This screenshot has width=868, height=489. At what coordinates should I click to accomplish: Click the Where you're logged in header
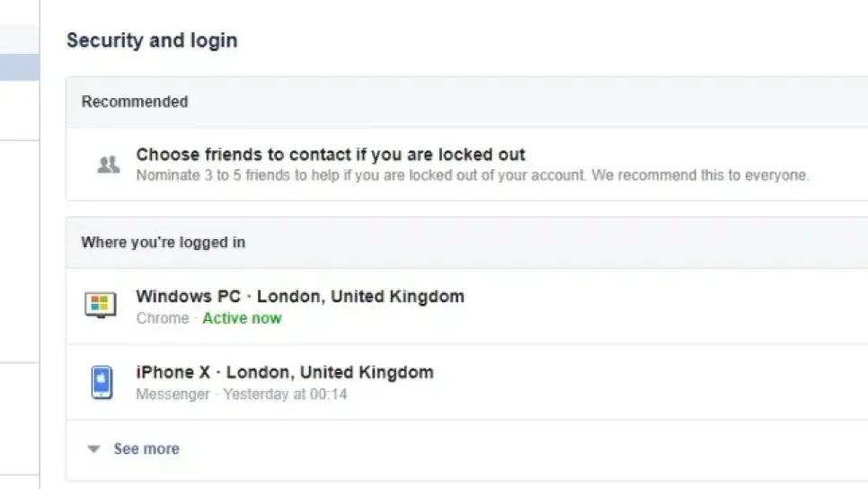(x=163, y=243)
